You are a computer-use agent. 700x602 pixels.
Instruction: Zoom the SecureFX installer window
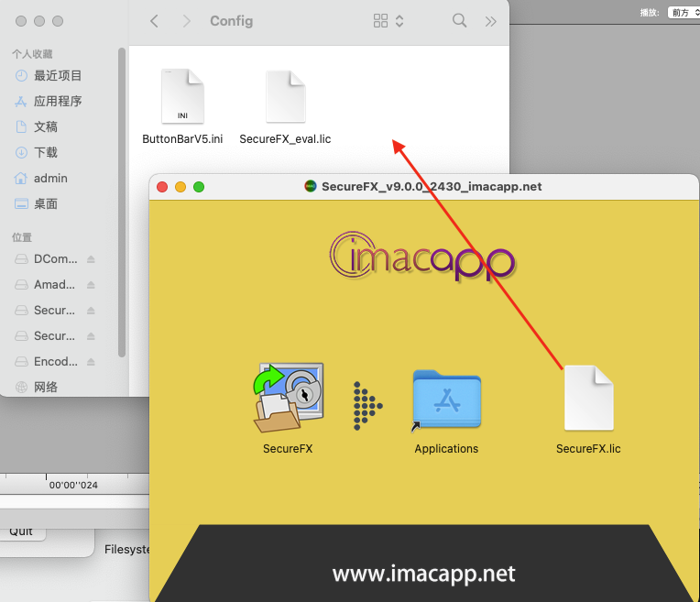coord(199,187)
